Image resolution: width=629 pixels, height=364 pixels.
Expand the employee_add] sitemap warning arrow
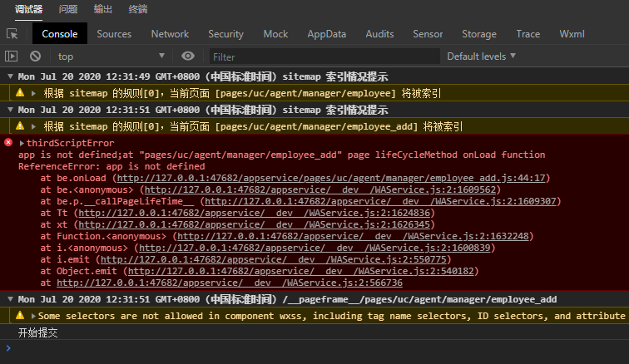[x=33, y=126]
